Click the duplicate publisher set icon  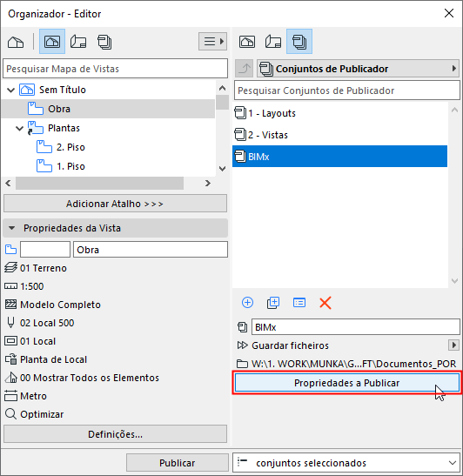[x=273, y=303]
